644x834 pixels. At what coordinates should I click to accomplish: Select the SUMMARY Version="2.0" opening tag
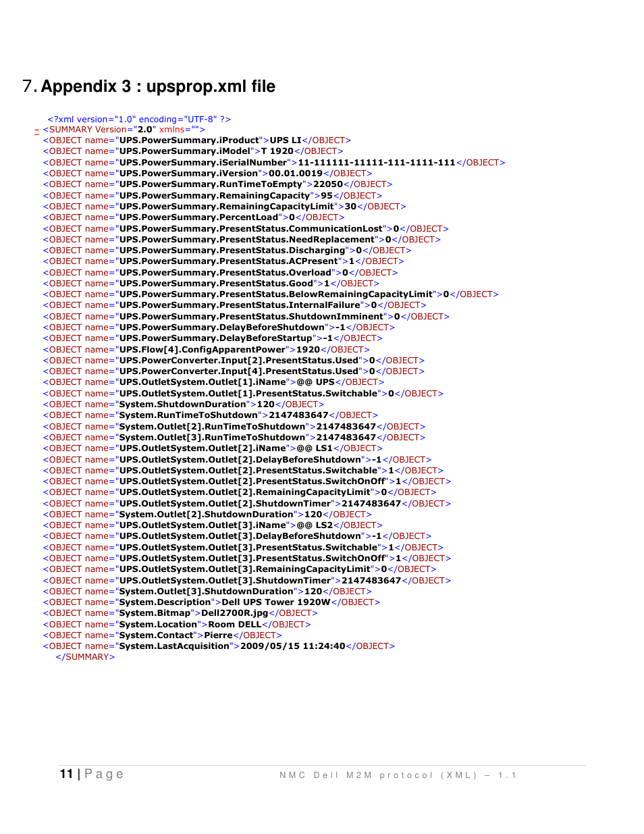[124, 130]
